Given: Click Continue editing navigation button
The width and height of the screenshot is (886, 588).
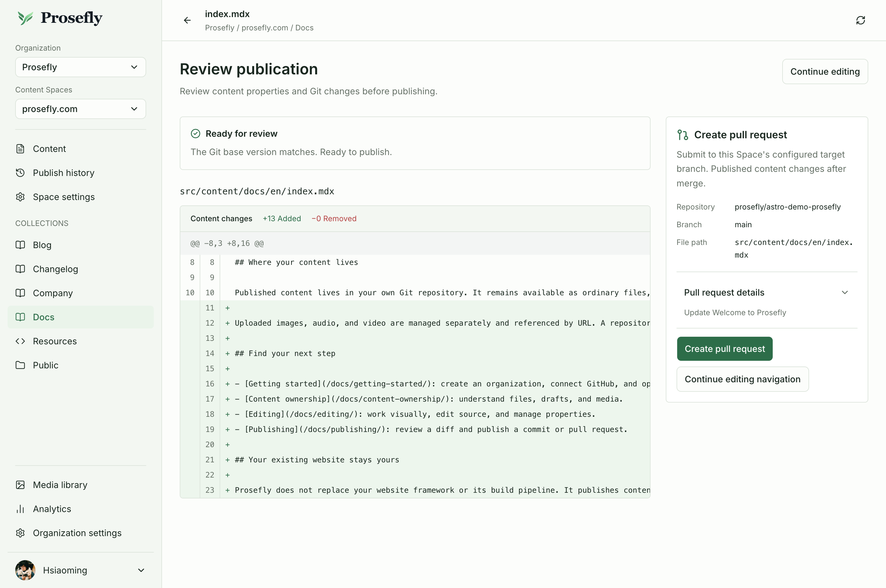Looking at the screenshot, I should (x=742, y=379).
